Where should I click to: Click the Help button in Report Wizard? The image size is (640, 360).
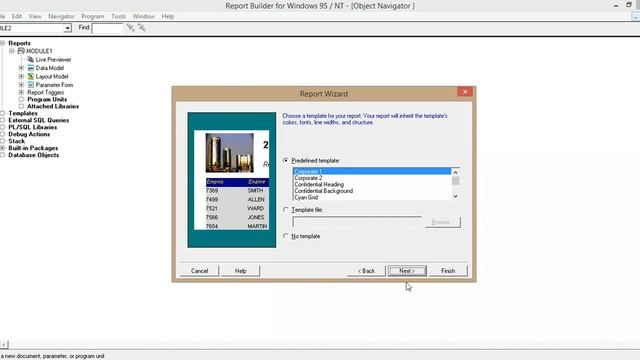[x=240, y=271]
